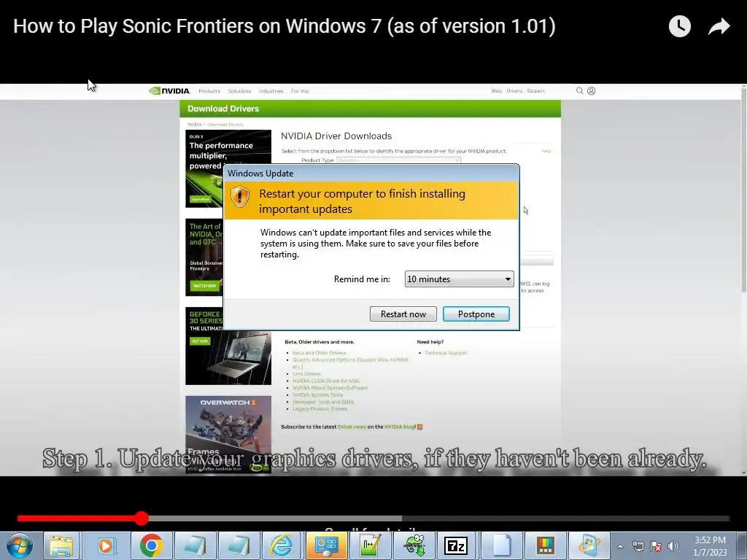
Task: Click the Restart now button
Action: (403, 314)
